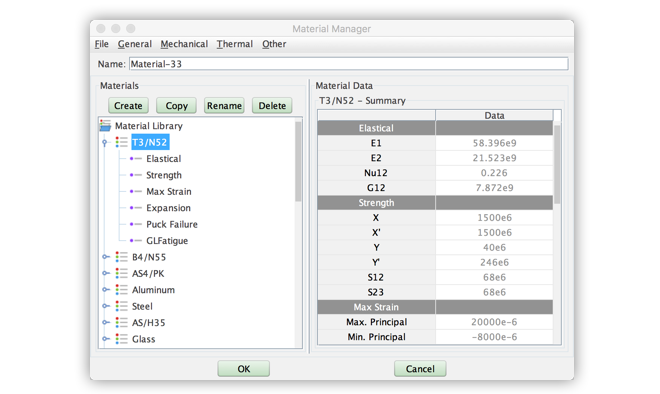Click the material data table scrollbar

pyautogui.click(x=557, y=164)
